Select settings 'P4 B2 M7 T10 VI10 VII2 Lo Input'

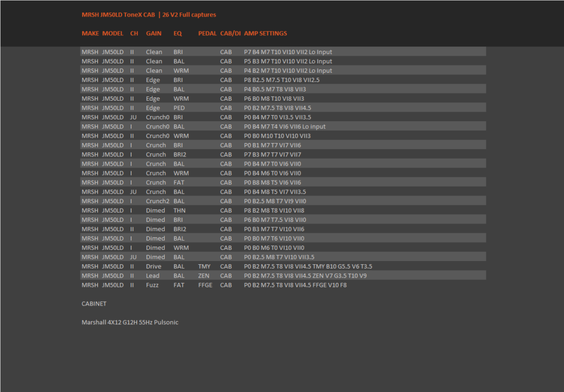pos(288,71)
